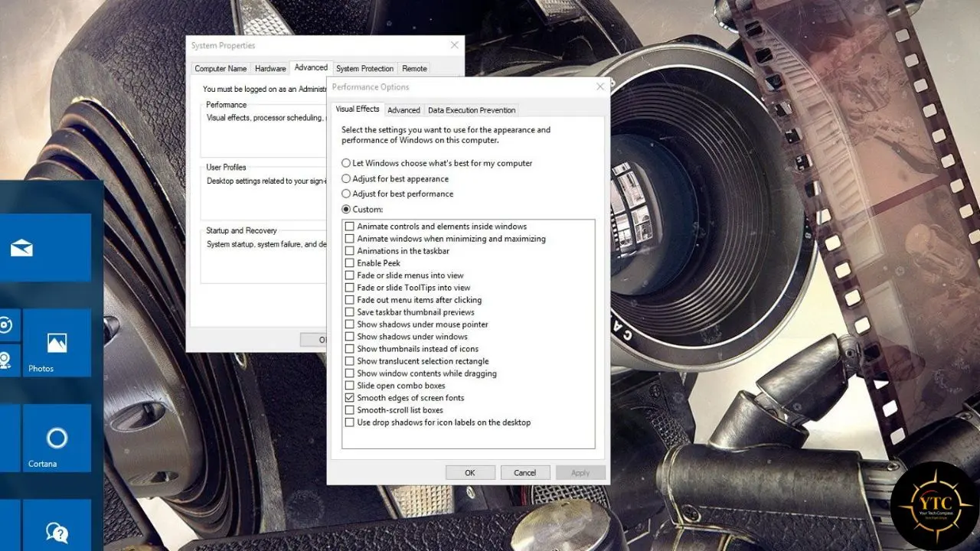Check Animate controls and elements inside windows
Screen dimensions: 980x551
pyautogui.click(x=350, y=227)
